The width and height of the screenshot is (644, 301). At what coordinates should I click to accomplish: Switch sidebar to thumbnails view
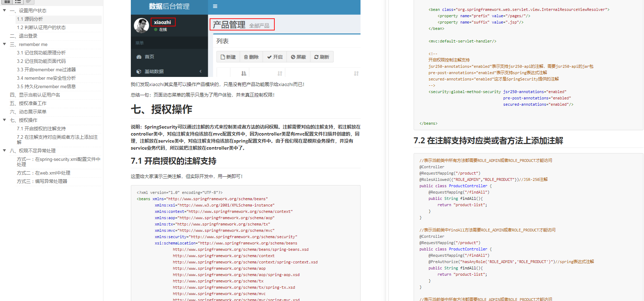pos(7,2)
